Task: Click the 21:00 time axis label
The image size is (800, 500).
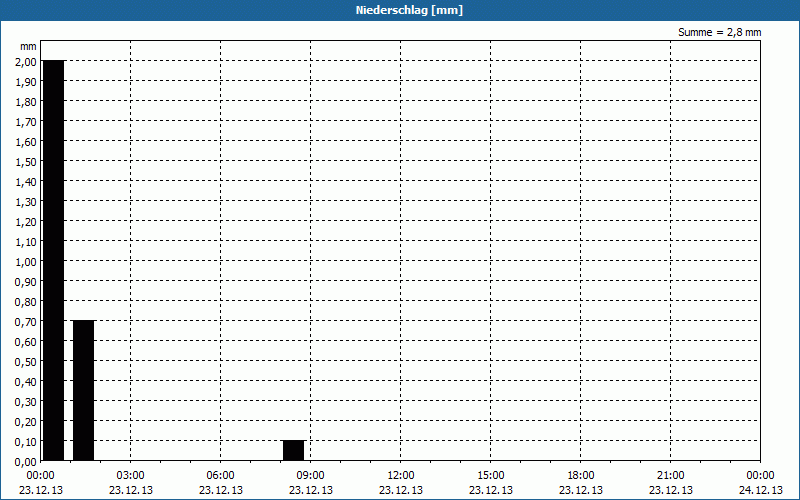Action: click(x=670, y=476)
